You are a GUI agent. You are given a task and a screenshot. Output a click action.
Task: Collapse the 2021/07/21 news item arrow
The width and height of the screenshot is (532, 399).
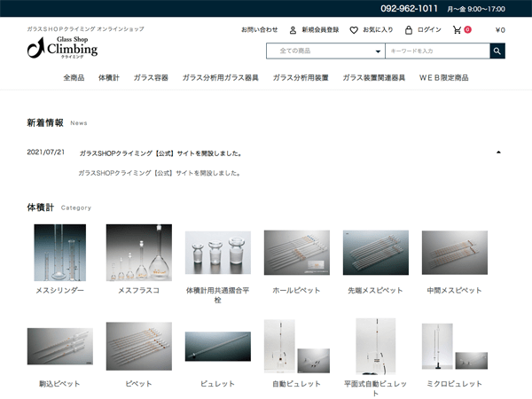point(498,153)
